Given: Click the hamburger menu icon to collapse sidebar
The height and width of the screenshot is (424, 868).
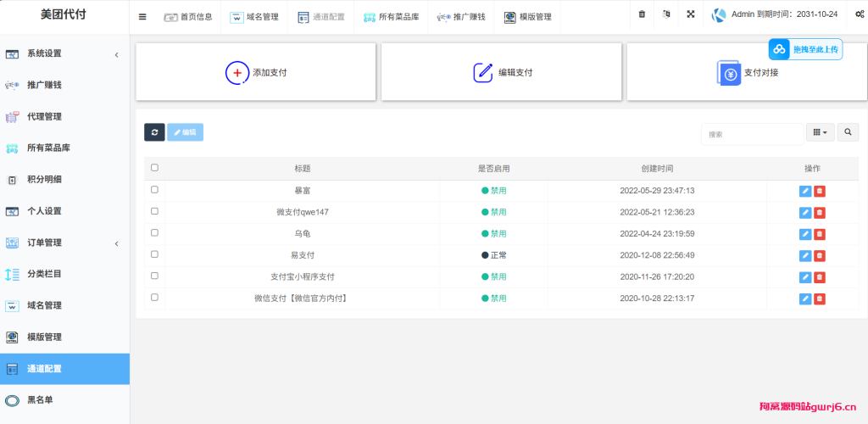Looking at the screenshot, I should tap(142, 16).
